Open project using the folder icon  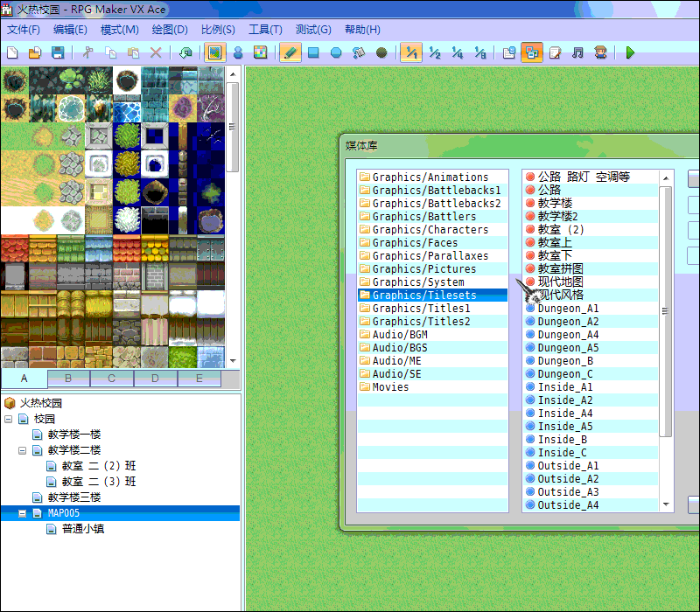pos(35,52)
